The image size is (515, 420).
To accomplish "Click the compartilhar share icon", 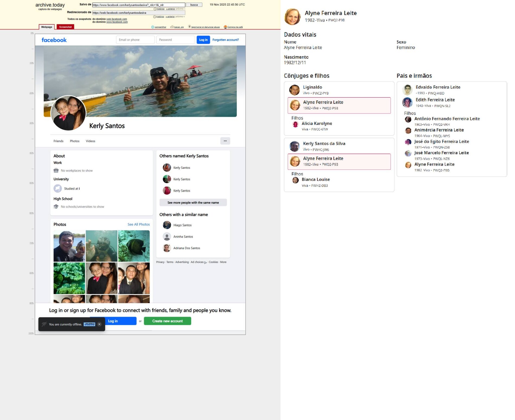I will pos(153,27).
